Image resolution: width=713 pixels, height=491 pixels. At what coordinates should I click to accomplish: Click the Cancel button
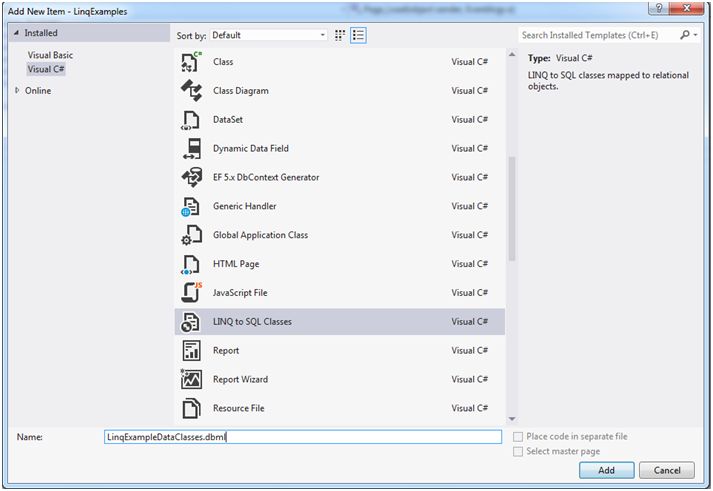[x=667, y=470]
